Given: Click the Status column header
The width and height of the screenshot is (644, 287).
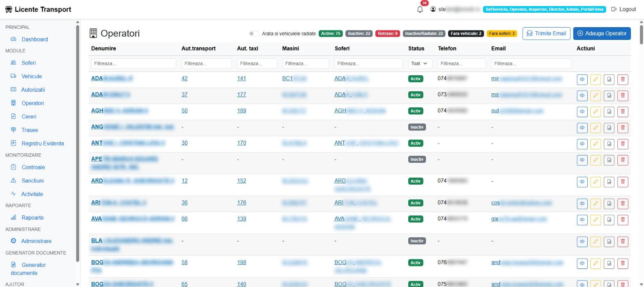Looking at the screenshot, I should [x=416, y=49].
